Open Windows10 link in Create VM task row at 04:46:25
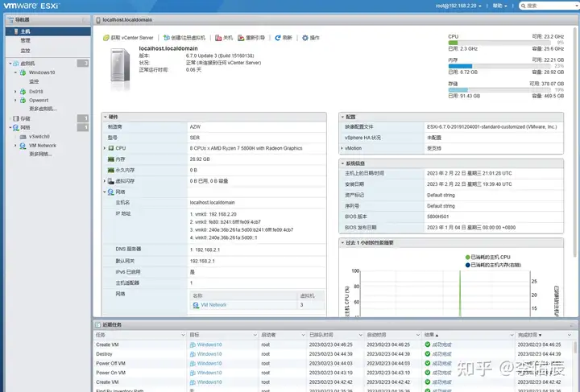 (209, 345)
